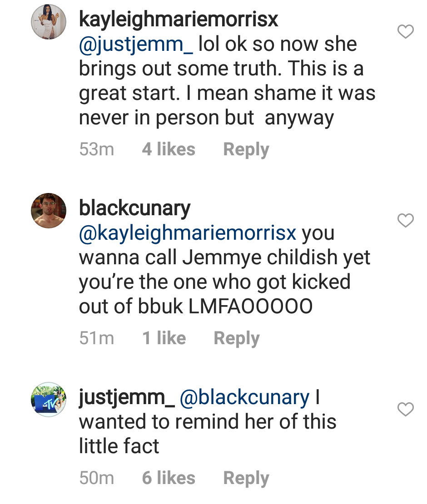Reply to justjemm_'s comment
This screenshot has width=427, height=504.
click(x=246, y=478)
